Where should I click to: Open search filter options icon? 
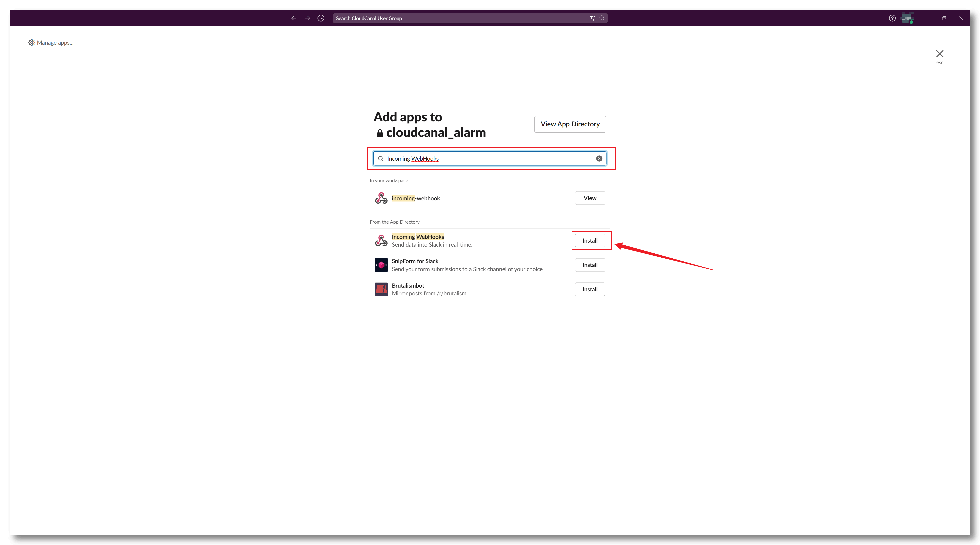pyautogui.click(x=592, y=18)
